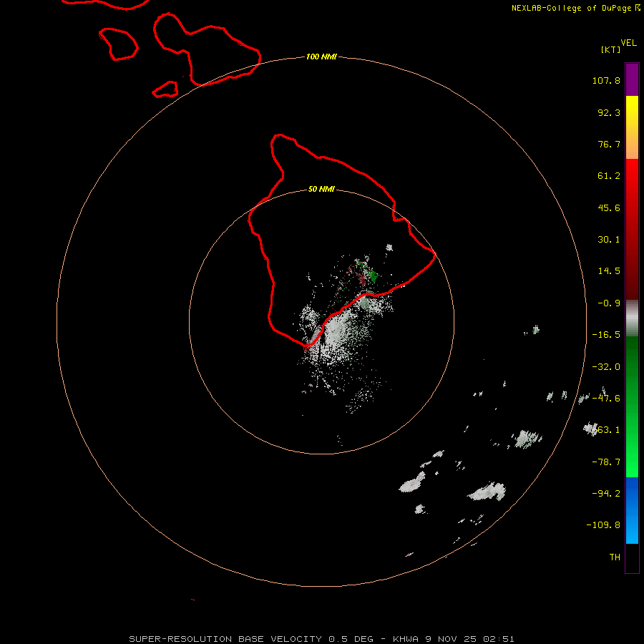Pick the bright green segment of the color bar
Image resolution: width=644 pixels, height=644 pixels.
pyautogui.click(x=632, y=406)
